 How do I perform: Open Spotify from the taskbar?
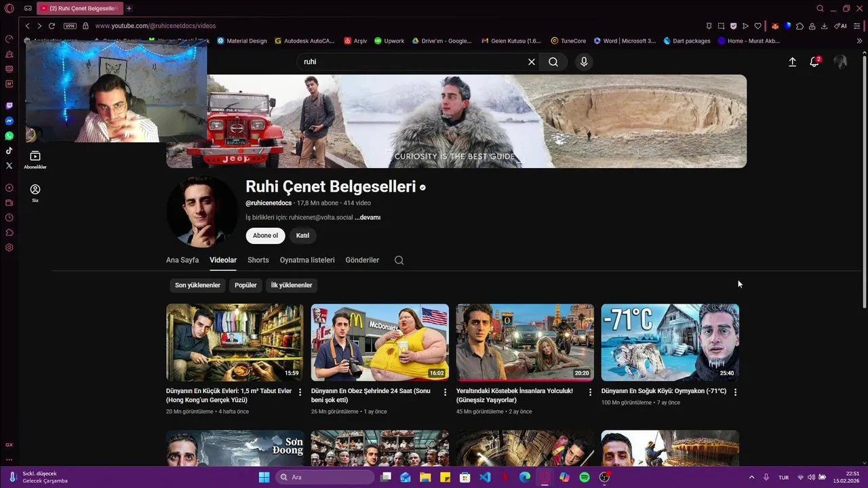point(585,477)
